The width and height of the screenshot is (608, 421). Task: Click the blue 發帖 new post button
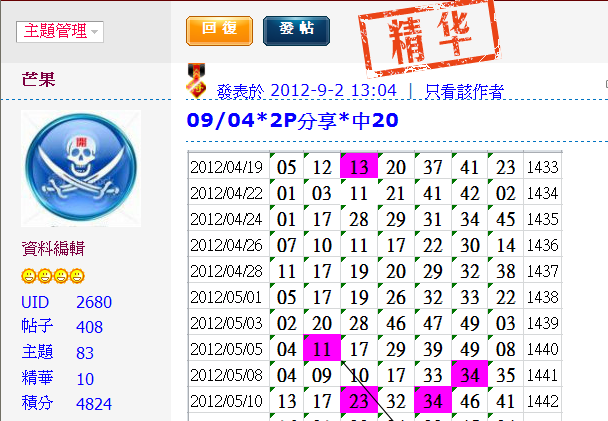[x=296, y=30]
